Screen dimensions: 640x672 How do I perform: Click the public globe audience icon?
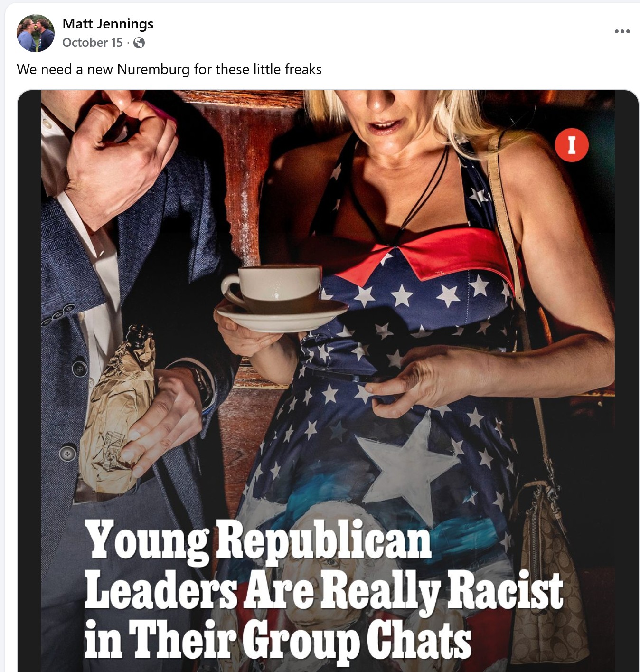click(x=139, y=43)
